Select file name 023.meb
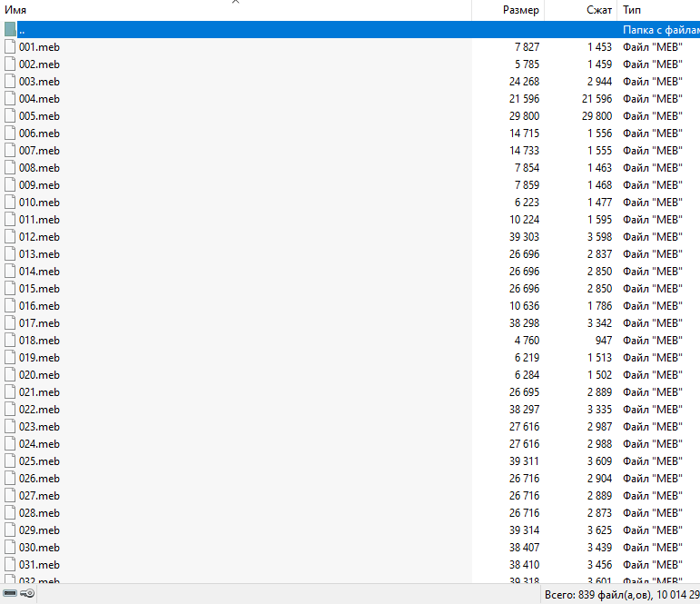This screenshot has width=700, height=604. point(39,427)
